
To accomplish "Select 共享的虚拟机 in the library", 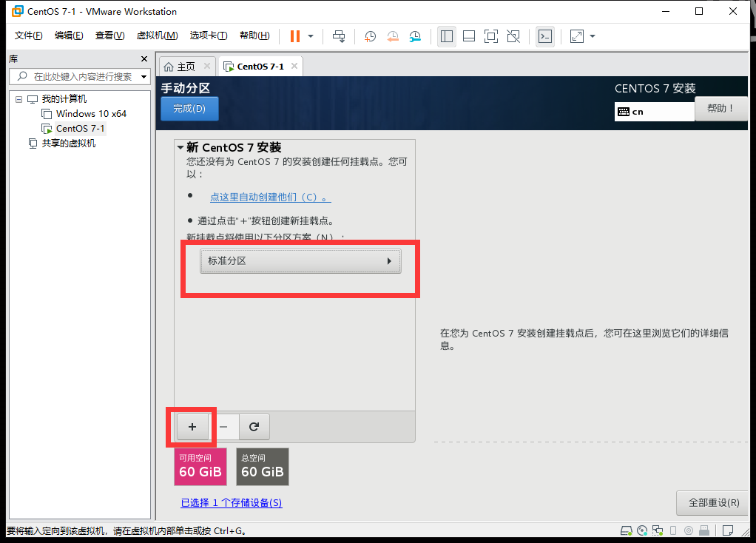I will coord(69,144).
